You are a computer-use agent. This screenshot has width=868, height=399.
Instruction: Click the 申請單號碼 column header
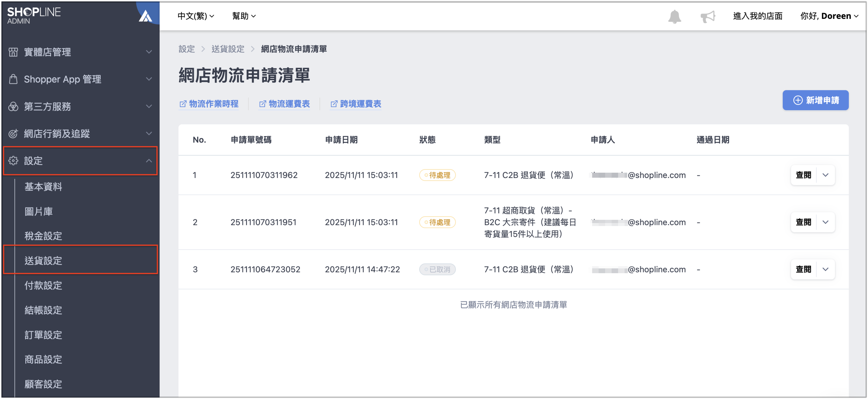point(251,140)
